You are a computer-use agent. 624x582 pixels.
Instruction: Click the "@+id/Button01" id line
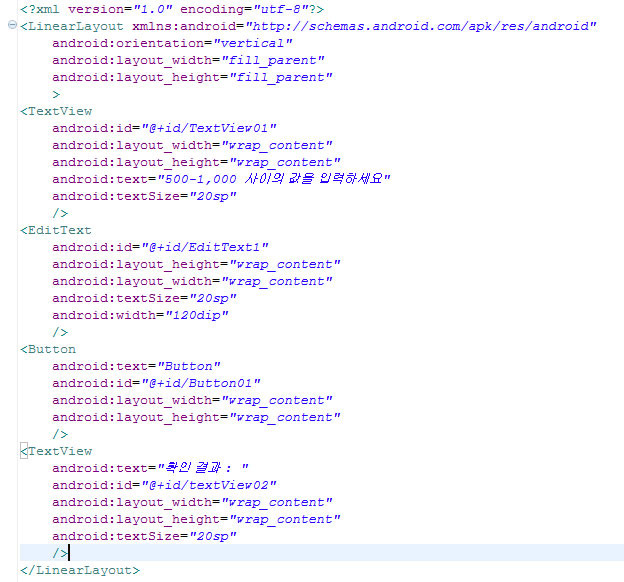(156, 383)
